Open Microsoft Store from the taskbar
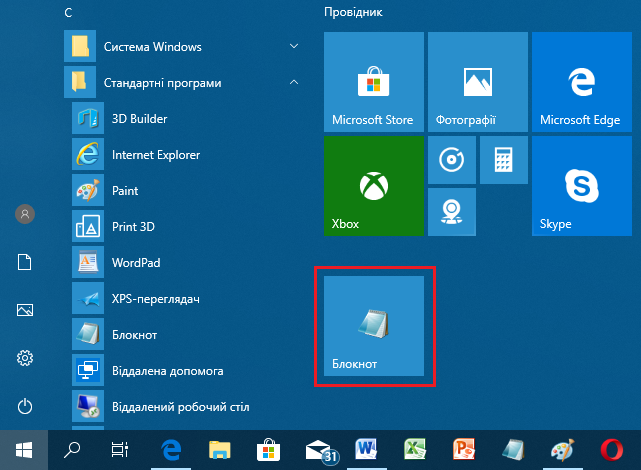The image size is (641, 470). (269, 450)
